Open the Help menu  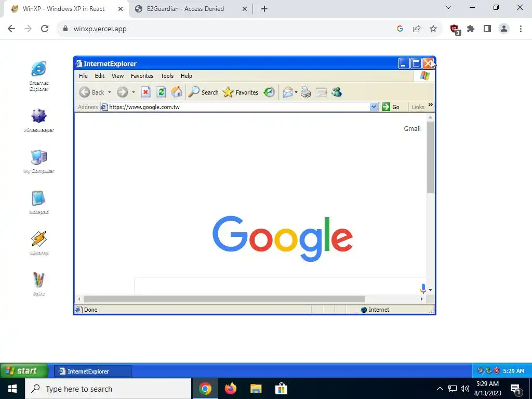tap(187, 76)
